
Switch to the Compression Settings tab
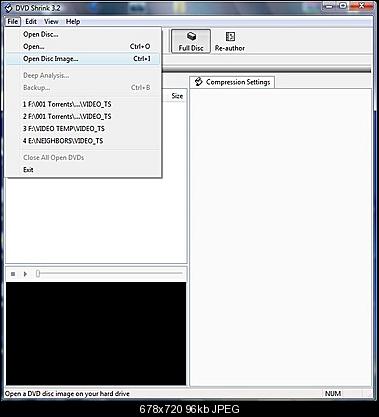[232, 82]
